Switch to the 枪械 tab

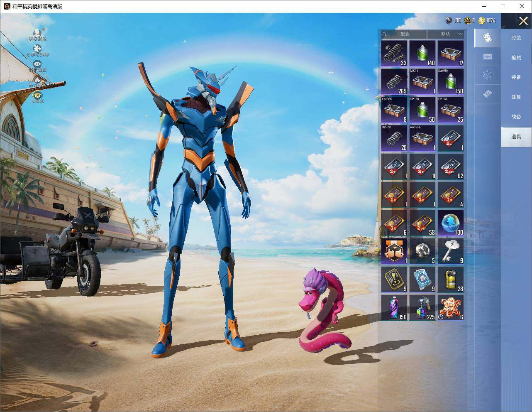(516, 58)
